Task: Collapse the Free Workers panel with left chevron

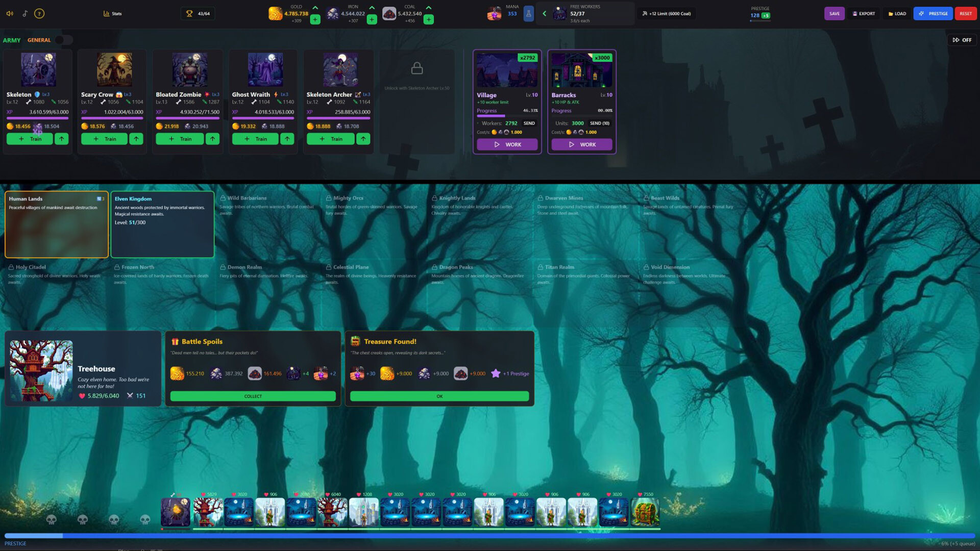Action: pos(544,14)
